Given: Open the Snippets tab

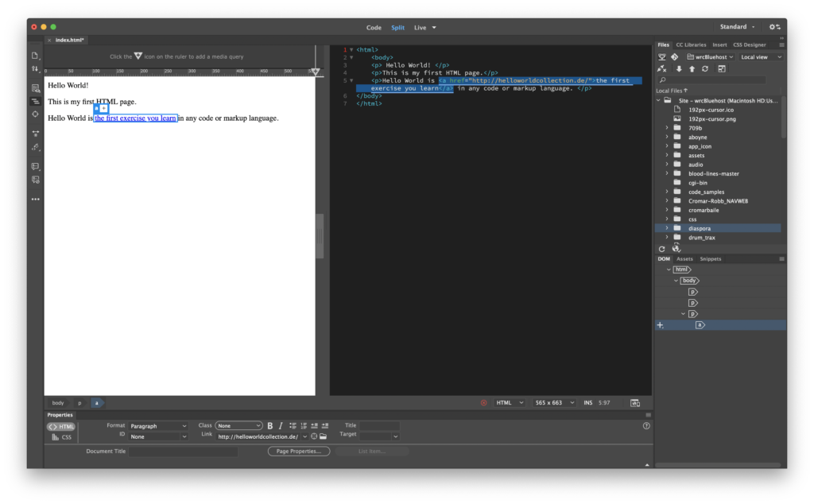Looking at the screenshot, I should 711,259.
